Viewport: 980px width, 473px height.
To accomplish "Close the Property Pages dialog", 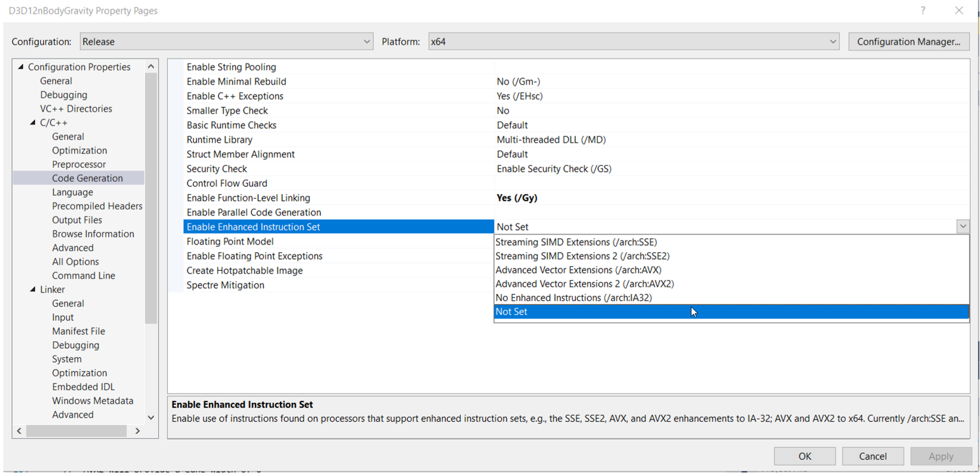I will tap(959, 11).
